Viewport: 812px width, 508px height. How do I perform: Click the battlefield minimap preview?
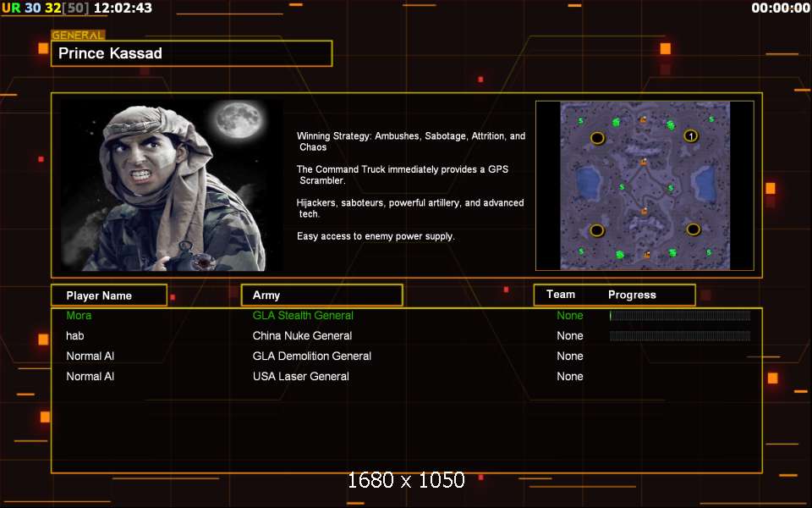[645, 185]
